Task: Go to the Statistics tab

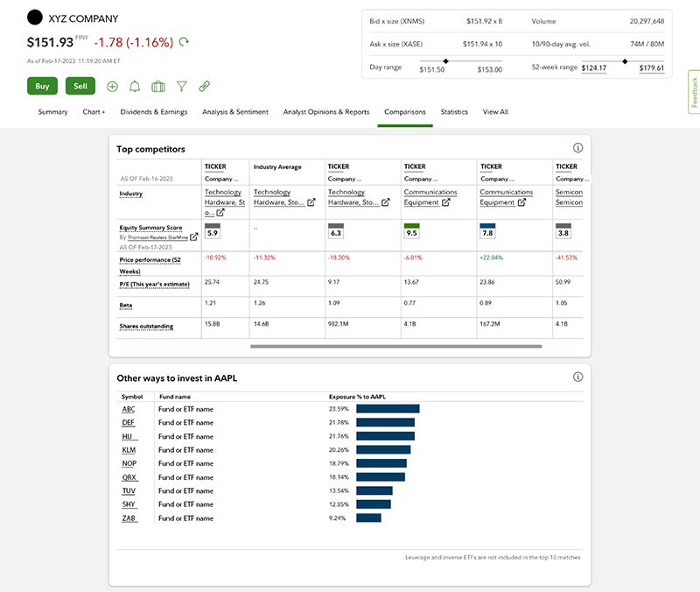Action: 454,112
